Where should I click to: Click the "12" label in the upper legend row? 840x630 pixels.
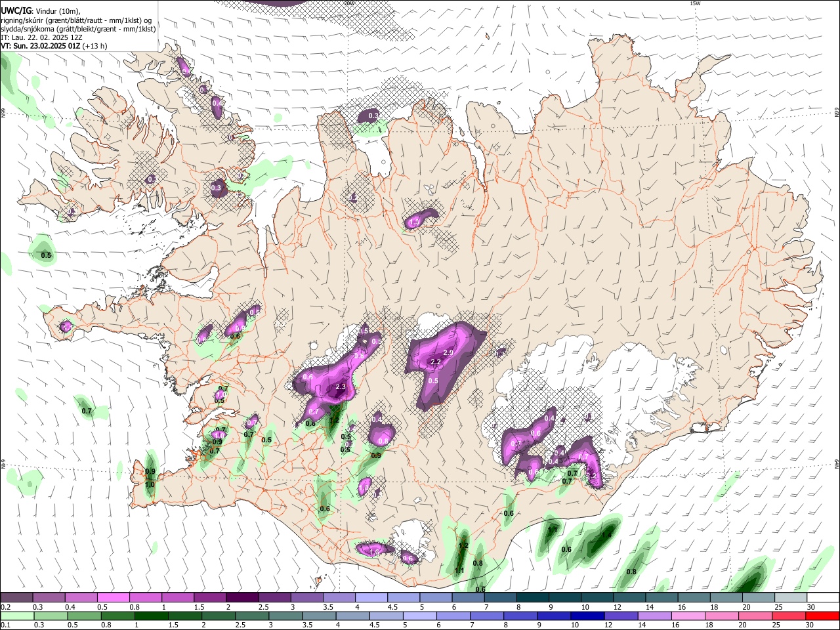tap(618, 607)
